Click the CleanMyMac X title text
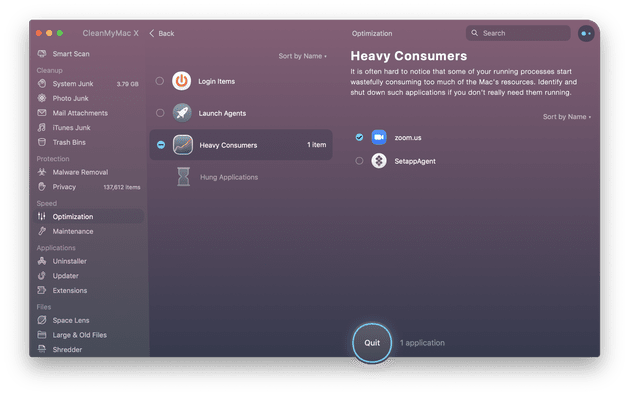The image size is (630, 396). 110,33
